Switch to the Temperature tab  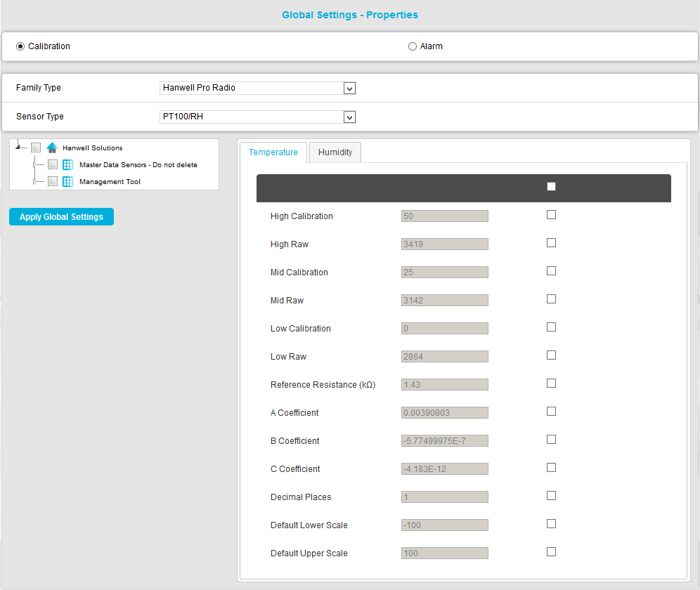273,152
